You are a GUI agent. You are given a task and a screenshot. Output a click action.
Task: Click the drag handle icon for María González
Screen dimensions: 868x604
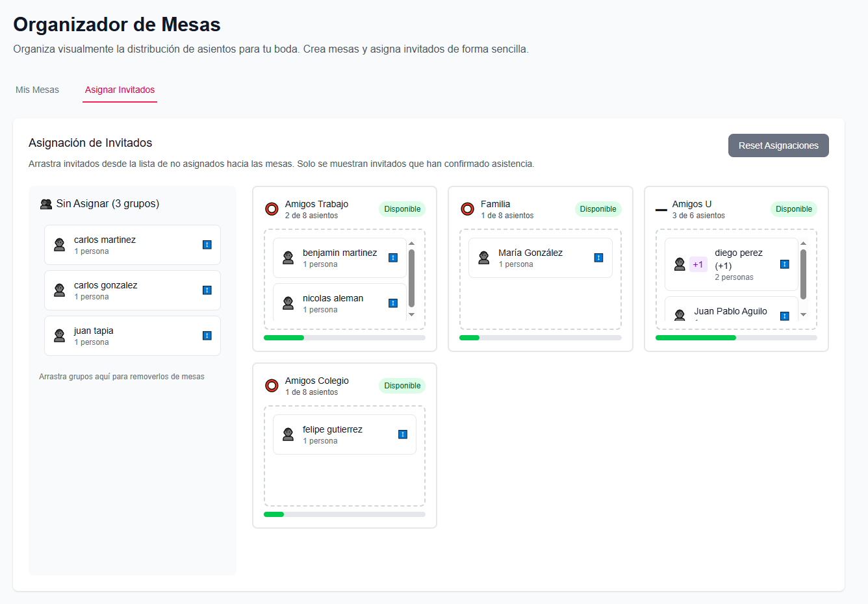(x=598, y=258)
